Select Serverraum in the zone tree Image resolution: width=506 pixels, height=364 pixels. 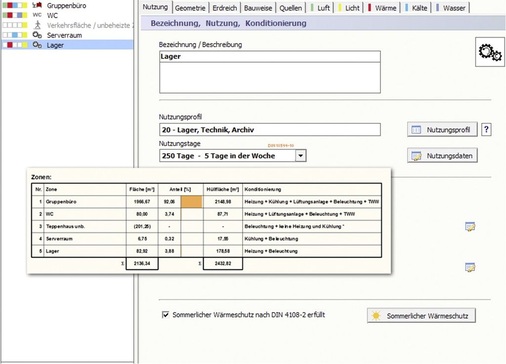coord(64,35)
